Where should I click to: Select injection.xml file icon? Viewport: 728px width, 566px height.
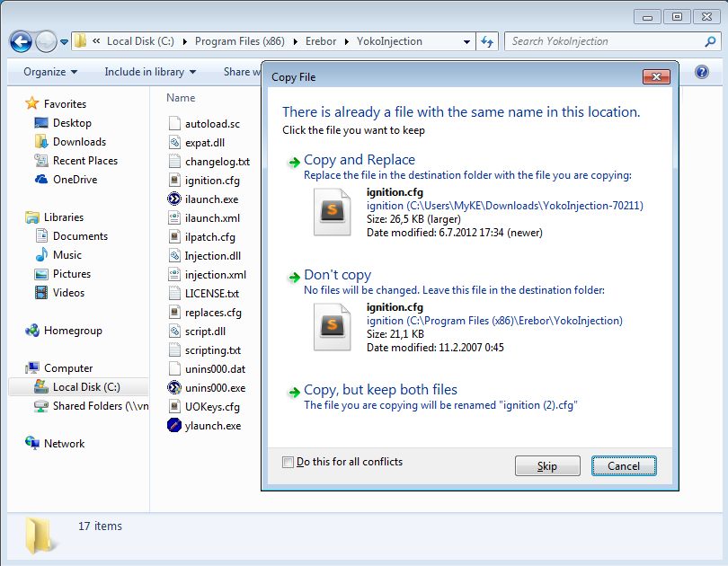(174, 275)
